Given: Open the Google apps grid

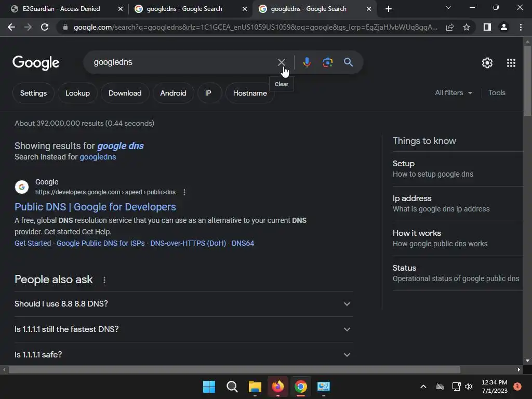Looking at the screenshot, I should click(511, 63).
